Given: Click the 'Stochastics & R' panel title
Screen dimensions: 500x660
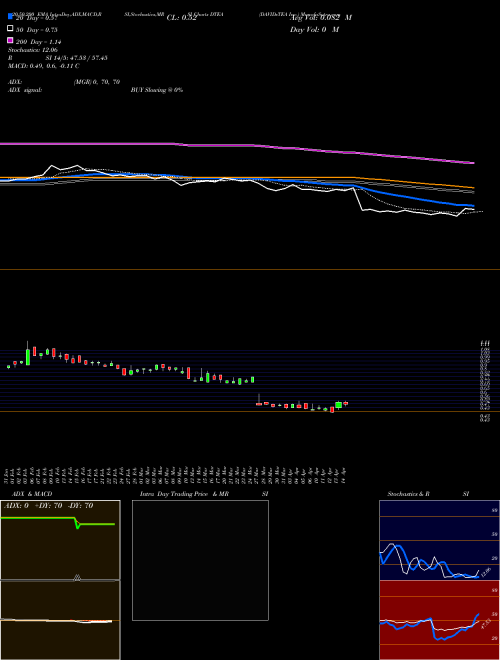Looking at the screenshot, I should pyautogui.click(x=408, y=494).
